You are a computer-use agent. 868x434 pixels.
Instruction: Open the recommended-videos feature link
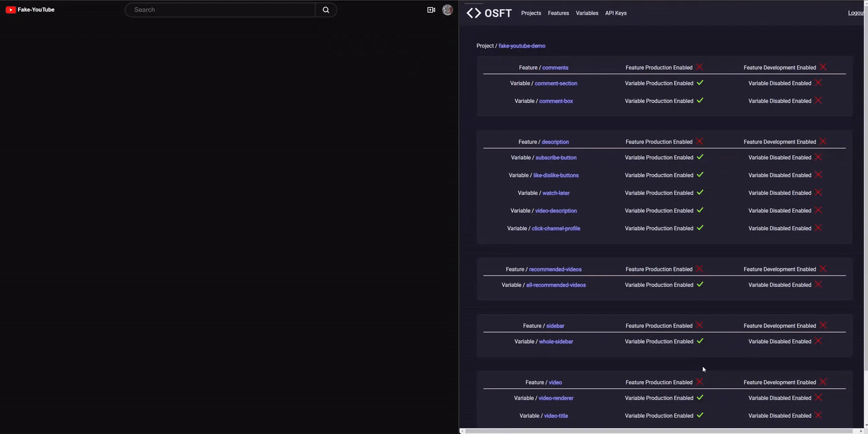pos(555,269)
